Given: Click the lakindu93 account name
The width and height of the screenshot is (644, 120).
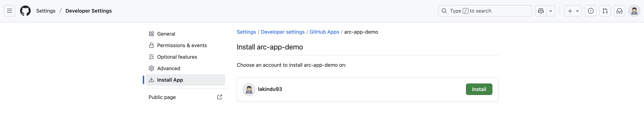Looking at the screenshot, I should point(270,89).
